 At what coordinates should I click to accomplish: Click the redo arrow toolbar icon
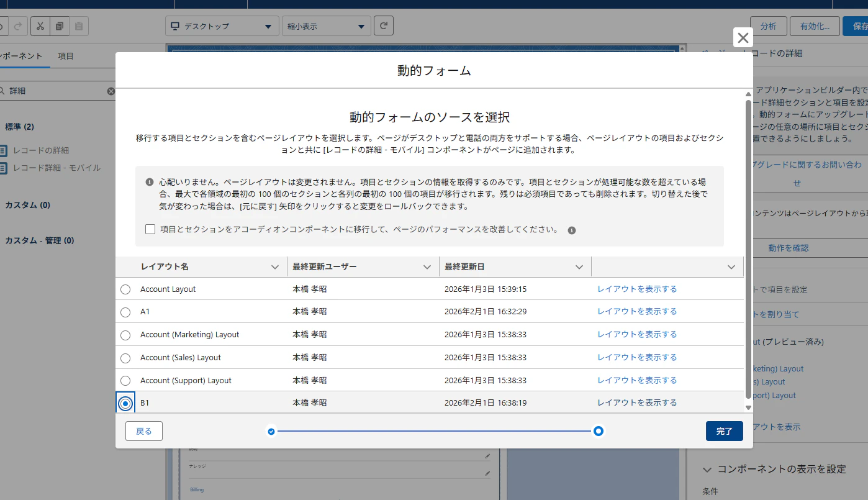tap(18, 26)
